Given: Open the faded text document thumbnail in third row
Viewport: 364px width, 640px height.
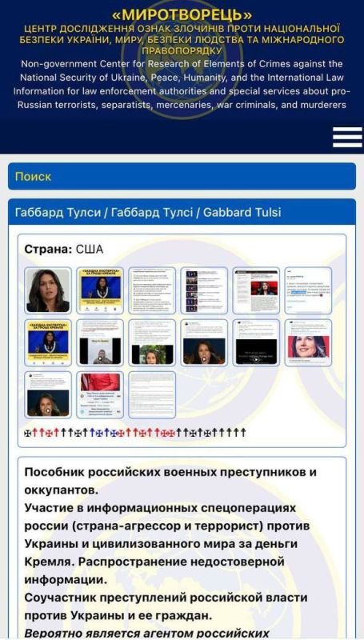Looking at the screenshot, I should [x=152, y=394].
